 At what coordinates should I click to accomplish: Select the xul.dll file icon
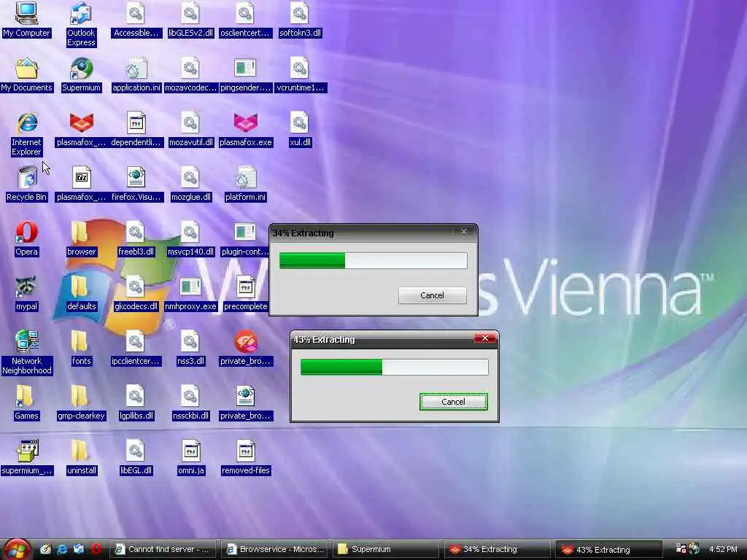pyautogui.click(x=300, y=123)
